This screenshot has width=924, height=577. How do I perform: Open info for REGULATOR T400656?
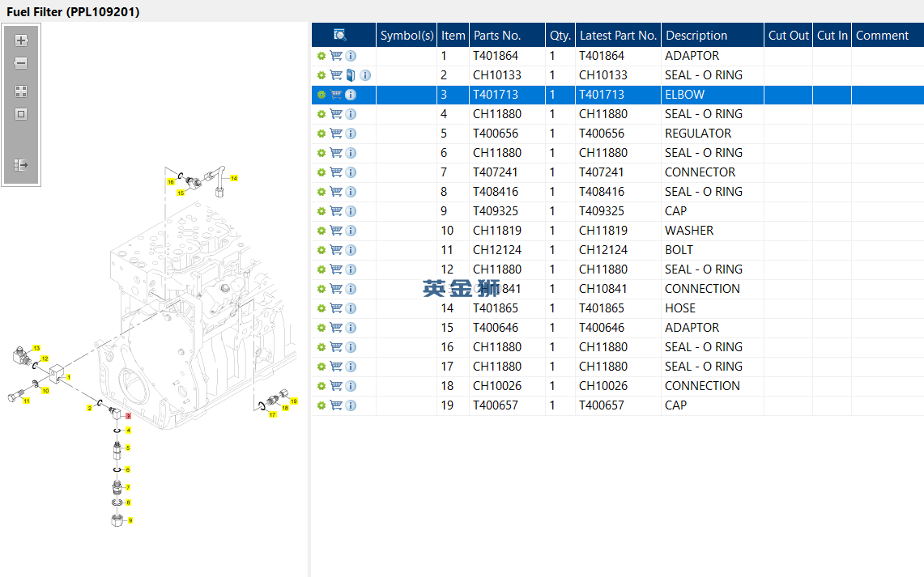pyautogui.click(x=351, y=134)
